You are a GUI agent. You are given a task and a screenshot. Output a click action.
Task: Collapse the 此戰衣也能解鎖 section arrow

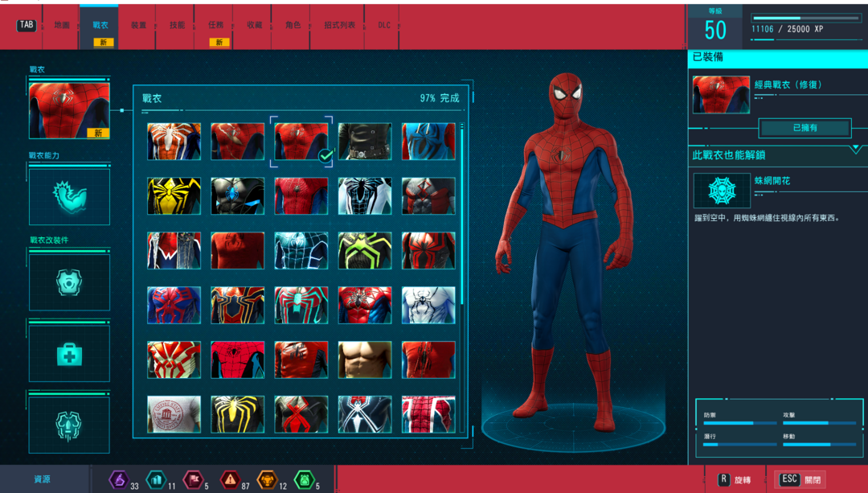[x=855, y=150]
